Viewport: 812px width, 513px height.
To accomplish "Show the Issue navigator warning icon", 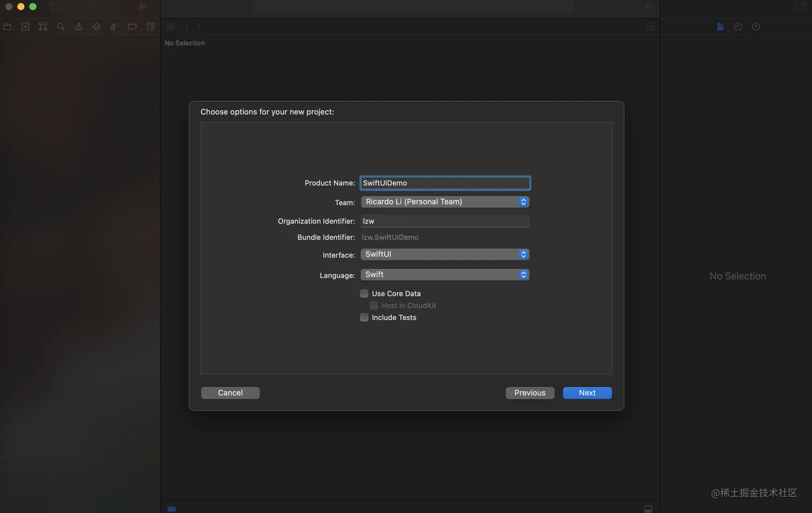I will coord(78,26).
